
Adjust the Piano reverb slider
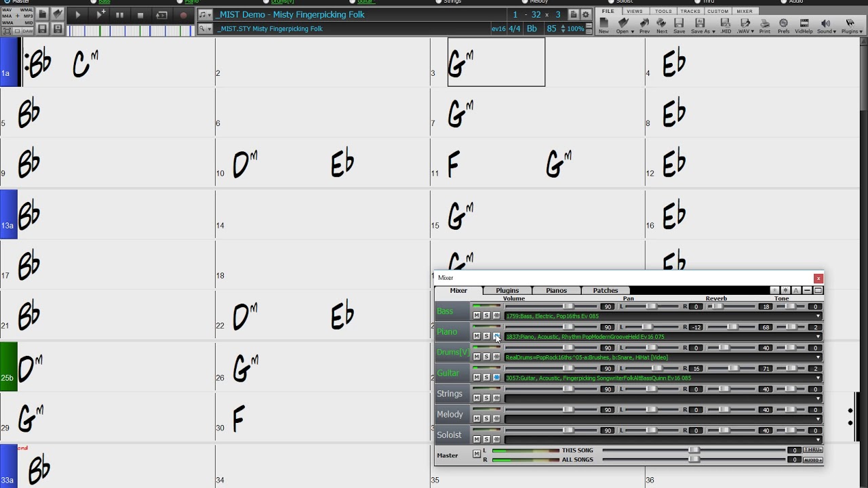[732, 327]
